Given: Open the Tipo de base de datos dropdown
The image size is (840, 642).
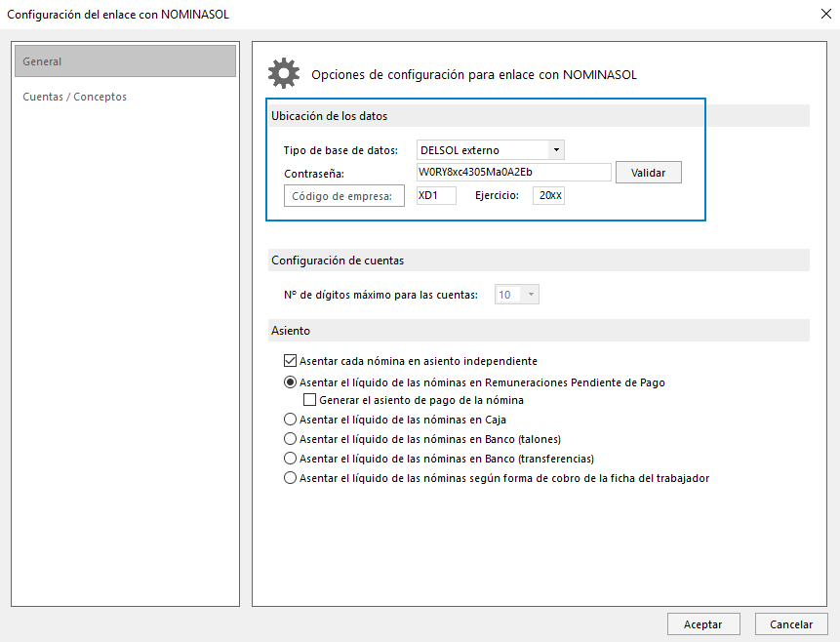Looking at the screenshot, I should click(x=490, y=150).
